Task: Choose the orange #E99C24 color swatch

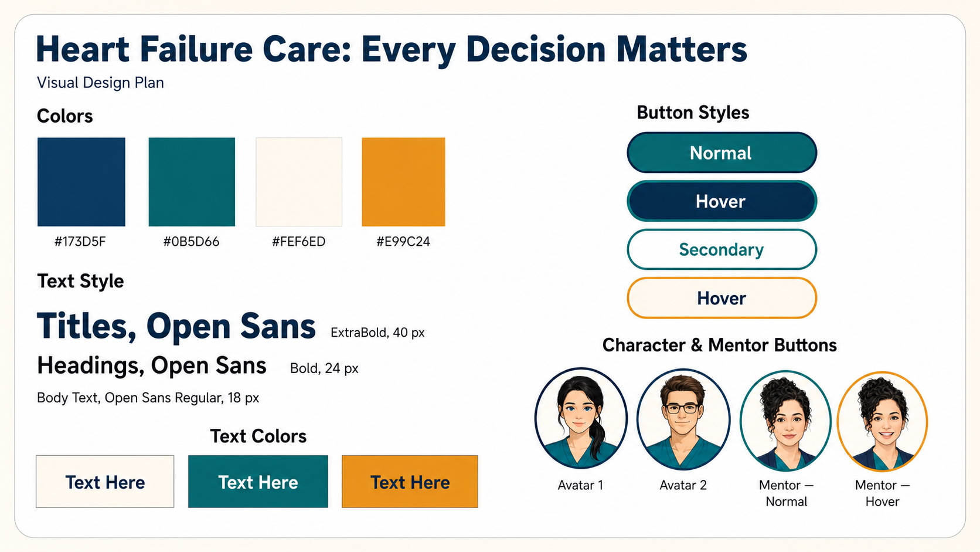Action: click(403, 182)
